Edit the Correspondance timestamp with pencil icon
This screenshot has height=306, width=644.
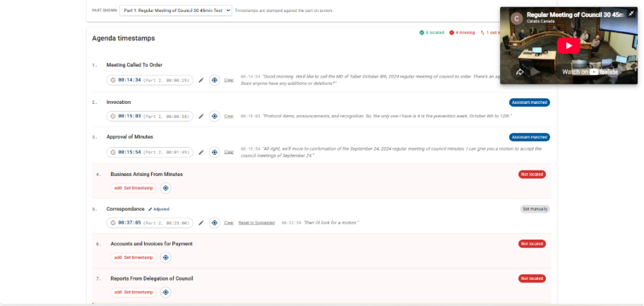tap(201, 223)
